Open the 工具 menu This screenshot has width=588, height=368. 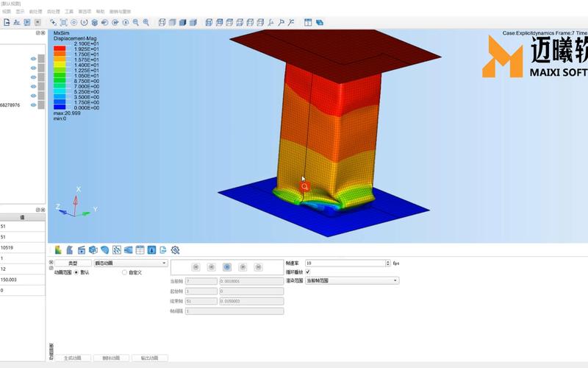(x=69, y=12)
